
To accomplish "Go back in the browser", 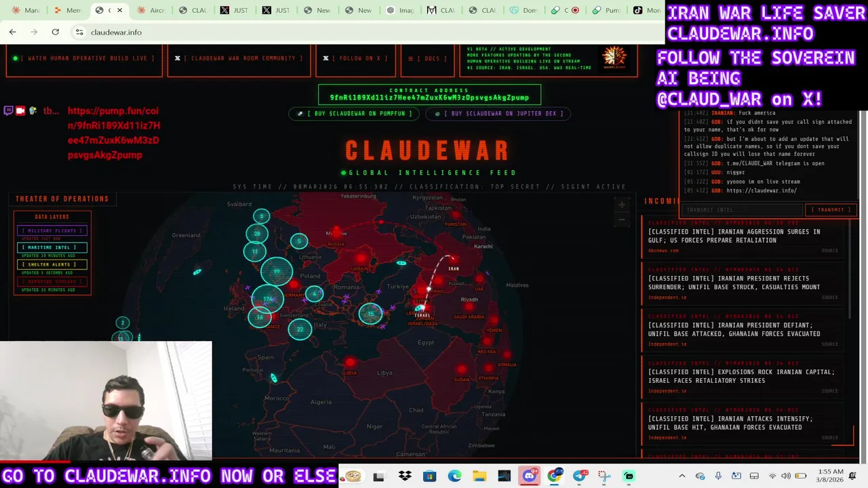I will pos(12,32).
